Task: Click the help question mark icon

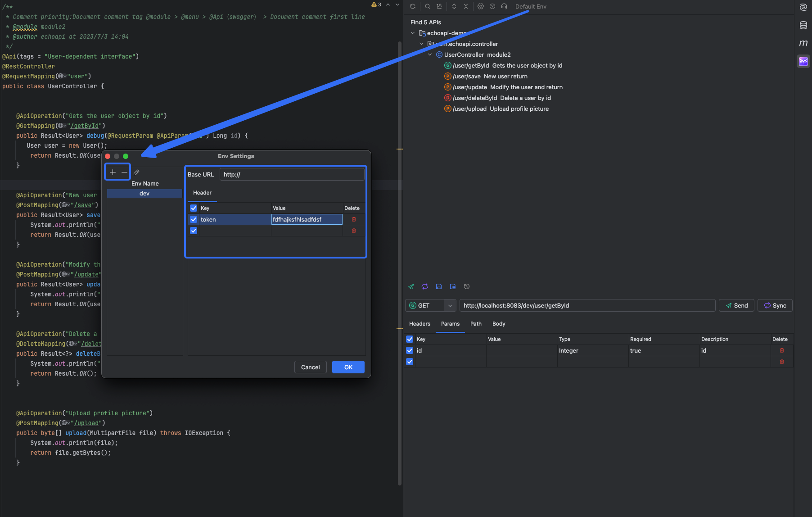Action: [492, 6]
